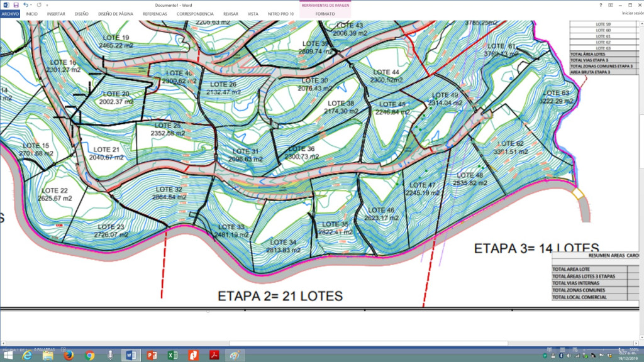Image resolution: width=644 pixels, height=362 pixels.
Task: Click the Word icon in taskbar
Action: pyautogui.click(x=131, y=356)
